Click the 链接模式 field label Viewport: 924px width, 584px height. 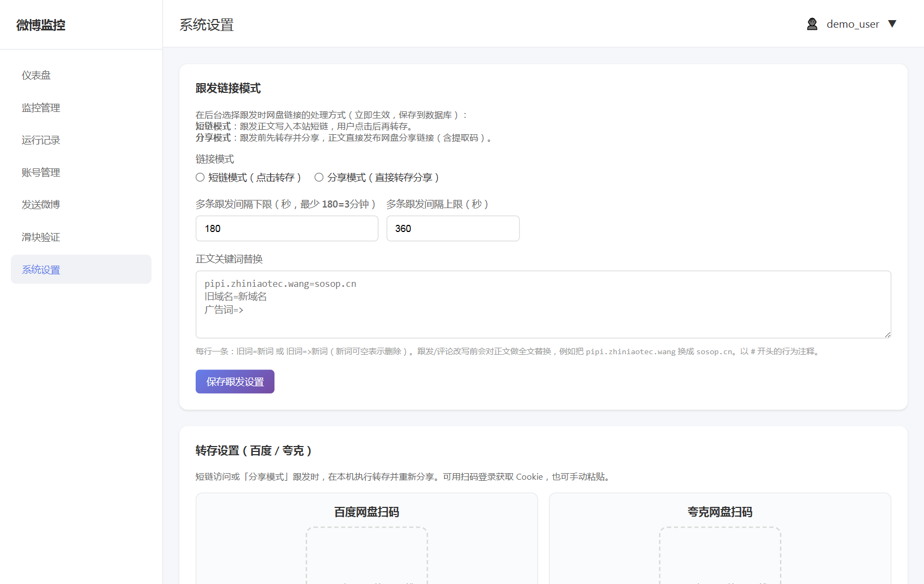click(x=215, y=159)
